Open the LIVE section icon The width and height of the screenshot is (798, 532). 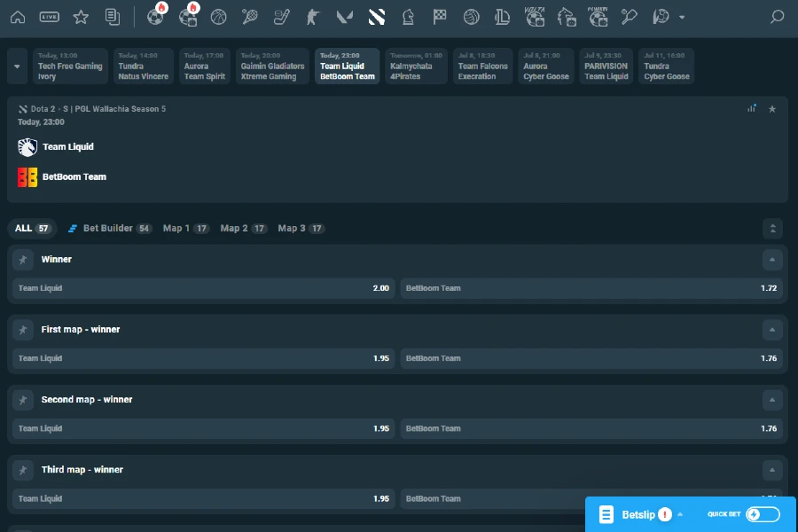tap(51, 16)
